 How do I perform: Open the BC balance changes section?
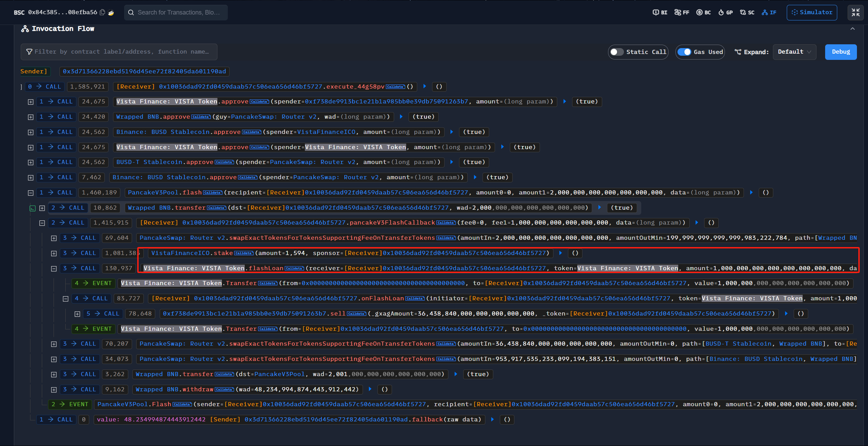tap(703, 12)
